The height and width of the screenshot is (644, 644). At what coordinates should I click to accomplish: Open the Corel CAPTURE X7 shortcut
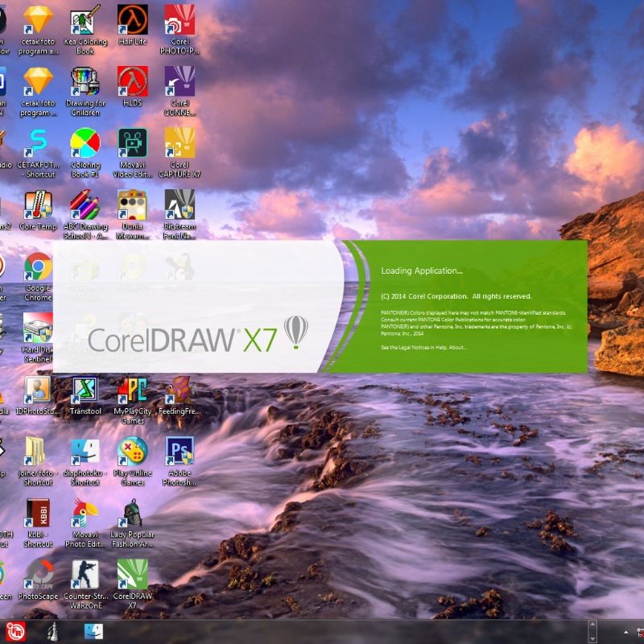(180, 153)
